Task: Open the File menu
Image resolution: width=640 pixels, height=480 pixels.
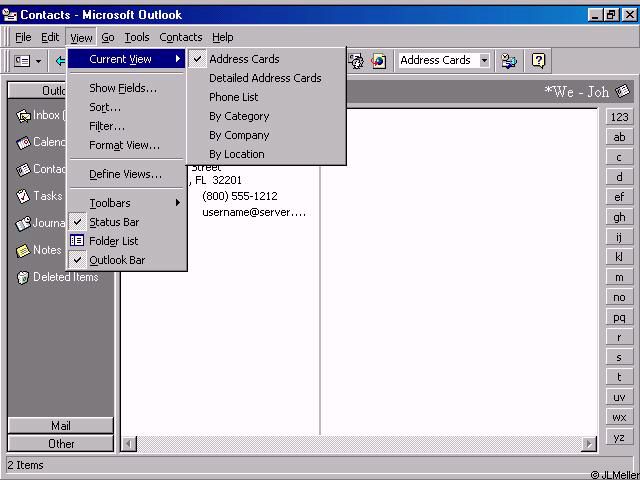Action: [x=23, y=37]
